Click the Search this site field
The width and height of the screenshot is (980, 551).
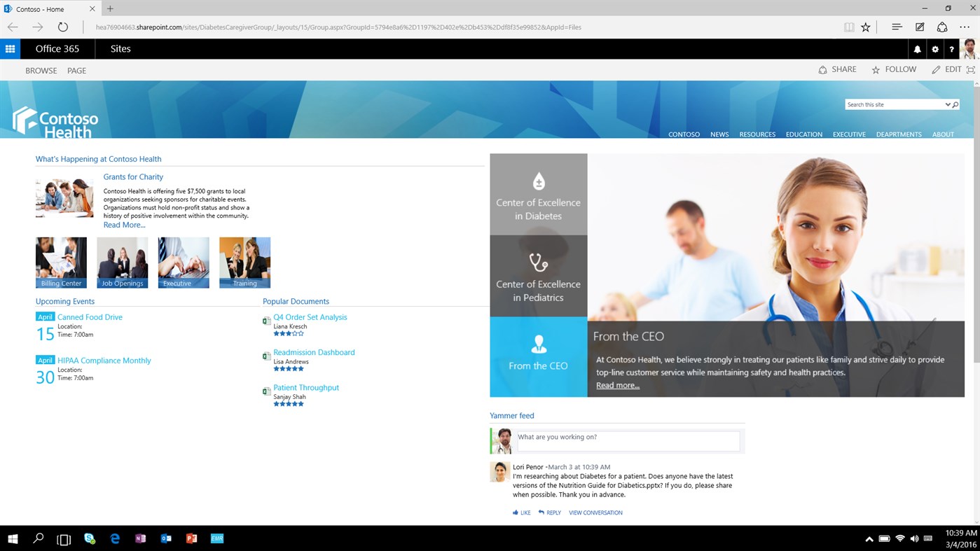click(x=895, y=105)
